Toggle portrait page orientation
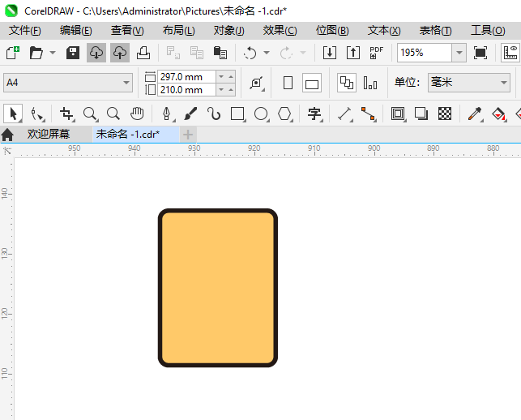The height and width of the screenshot is (420, 521). 288,83
